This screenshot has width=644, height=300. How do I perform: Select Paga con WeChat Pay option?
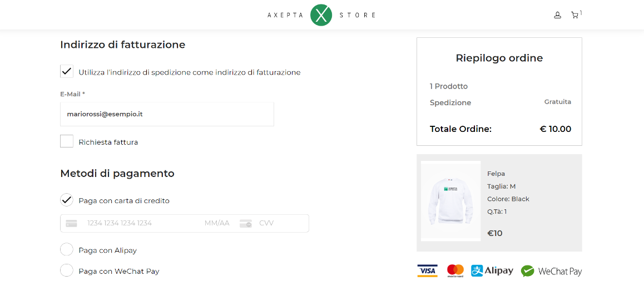(67, 271)
